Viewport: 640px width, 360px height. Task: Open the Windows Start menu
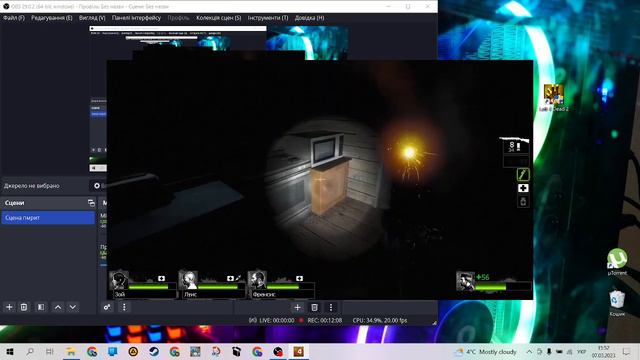9,351
